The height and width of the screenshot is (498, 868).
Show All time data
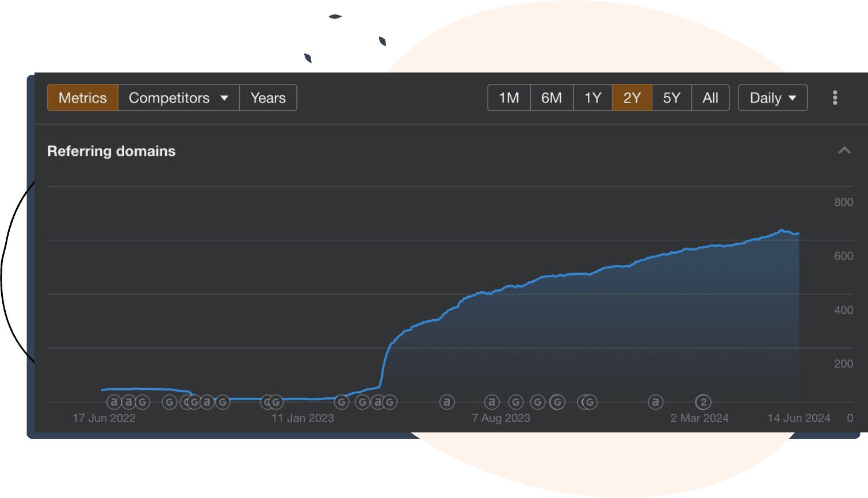coord(710,98)
